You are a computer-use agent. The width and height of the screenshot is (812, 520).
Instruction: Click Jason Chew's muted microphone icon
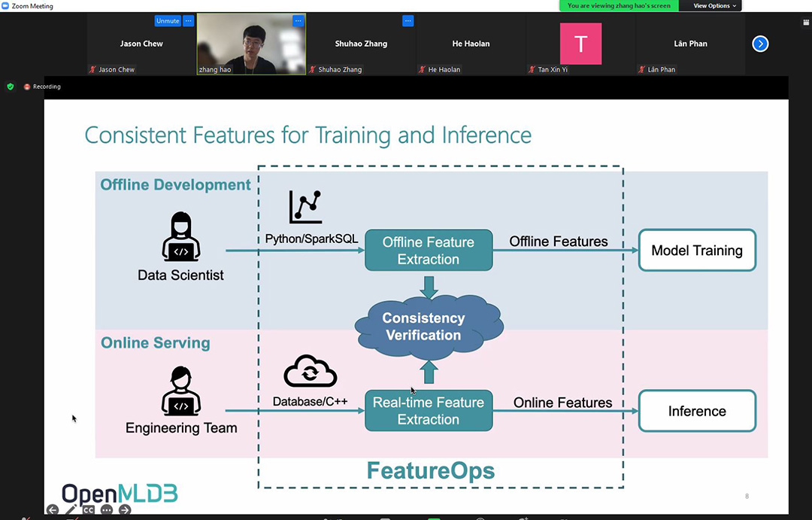tap(92, 69)
